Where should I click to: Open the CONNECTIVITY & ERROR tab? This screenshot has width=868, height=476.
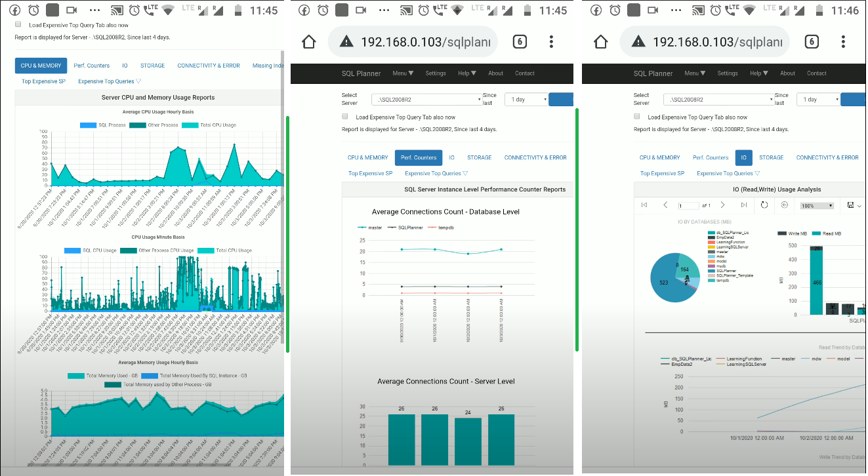[x=827, y=157]
